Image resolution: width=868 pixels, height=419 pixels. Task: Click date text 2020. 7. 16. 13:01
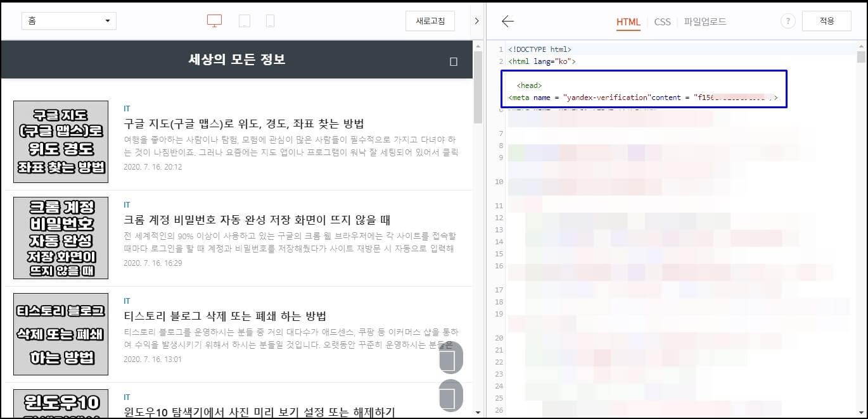pos(153,360)
